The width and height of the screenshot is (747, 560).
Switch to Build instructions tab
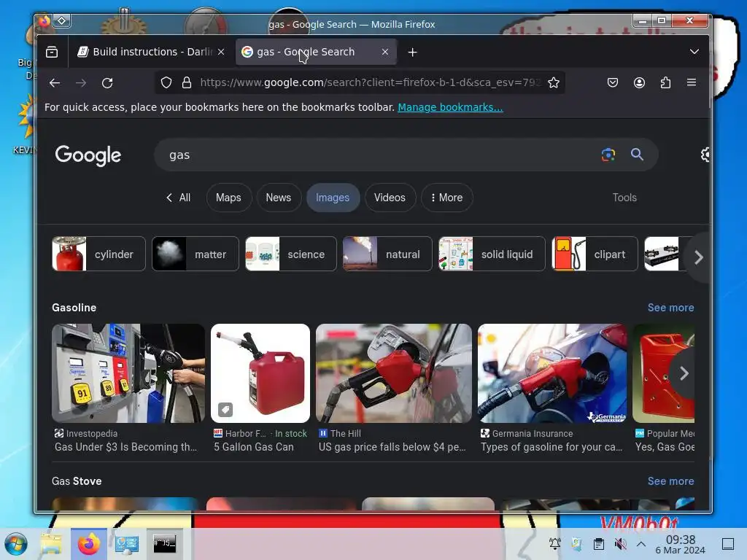click(x=151, y=52)
